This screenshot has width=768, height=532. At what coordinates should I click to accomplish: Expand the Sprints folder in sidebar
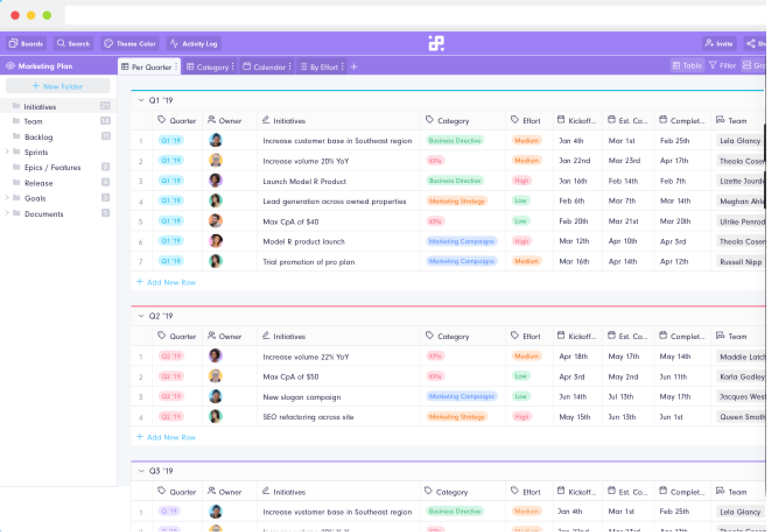point(7,152)
